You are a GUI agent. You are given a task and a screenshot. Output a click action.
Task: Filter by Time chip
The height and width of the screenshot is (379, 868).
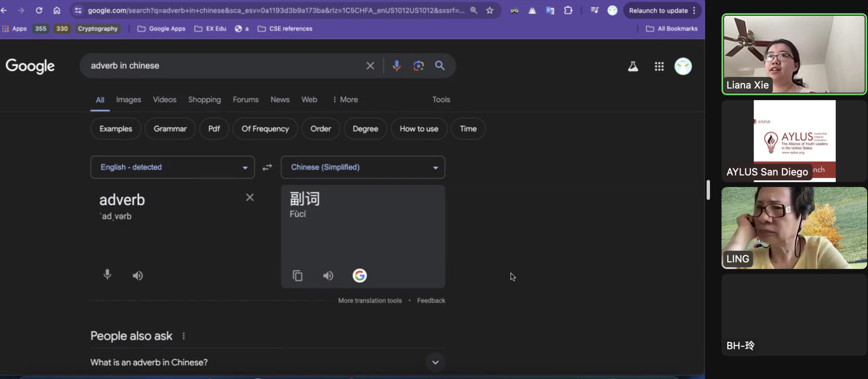pyautogui.click(x=468, y=129)
